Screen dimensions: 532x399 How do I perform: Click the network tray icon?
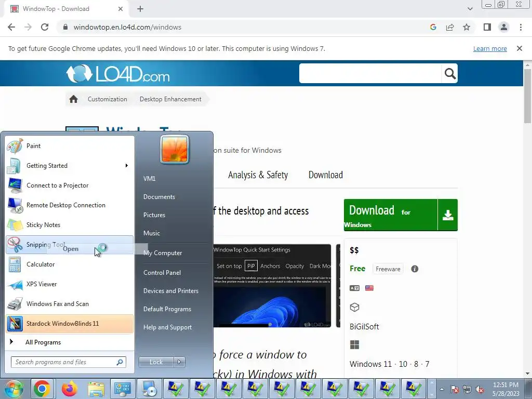(467, 390)
